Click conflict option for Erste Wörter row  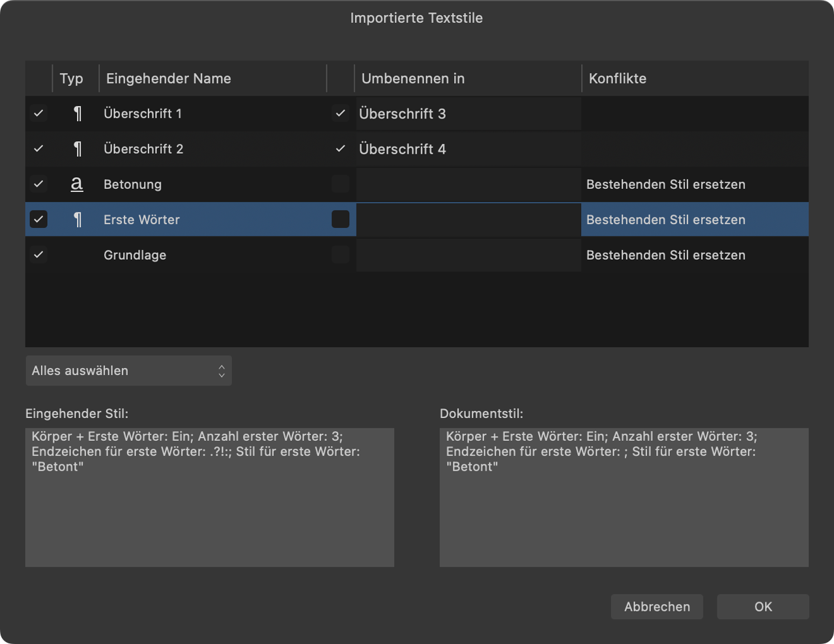point(665,219)
